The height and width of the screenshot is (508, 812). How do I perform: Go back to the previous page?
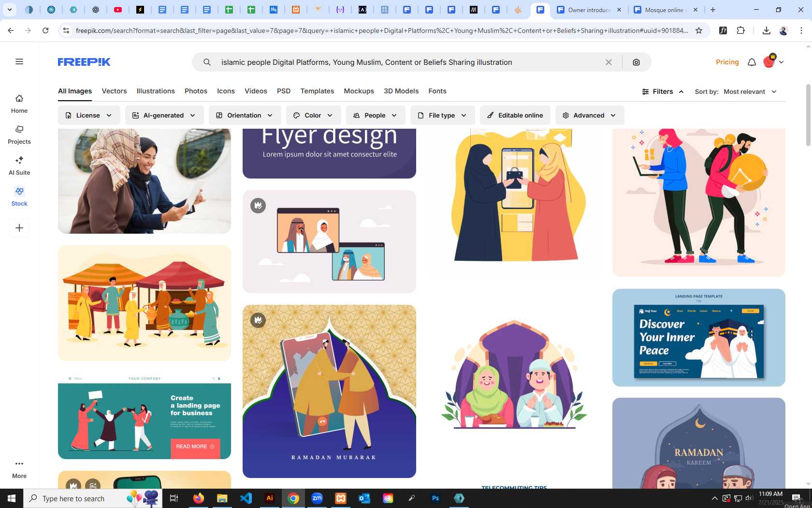11,30
